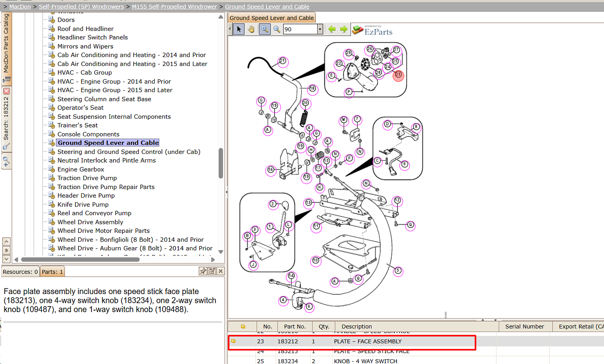The image size is (604, 364).
Task: Click the Qty. column header
Action: click(324, 327)
